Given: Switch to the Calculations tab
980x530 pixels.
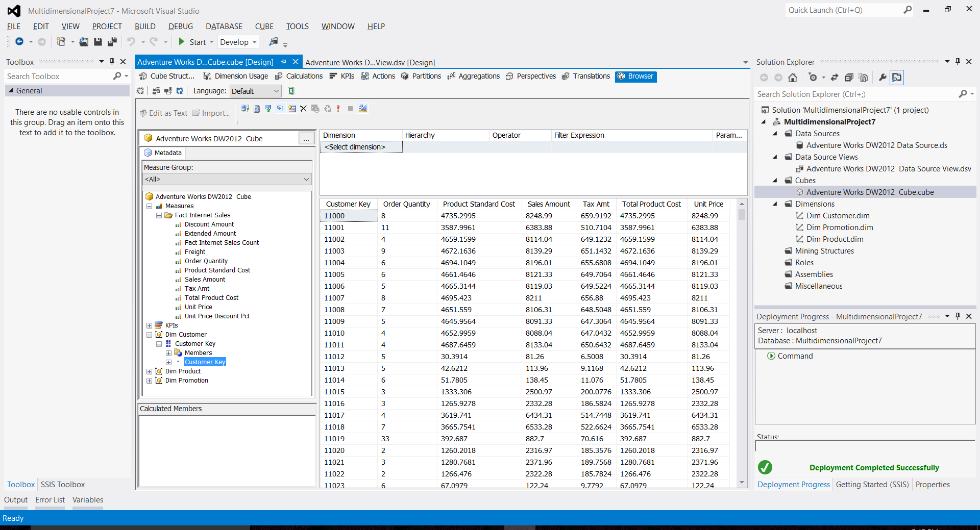Looking at the screenshot, I should (299, 76).
